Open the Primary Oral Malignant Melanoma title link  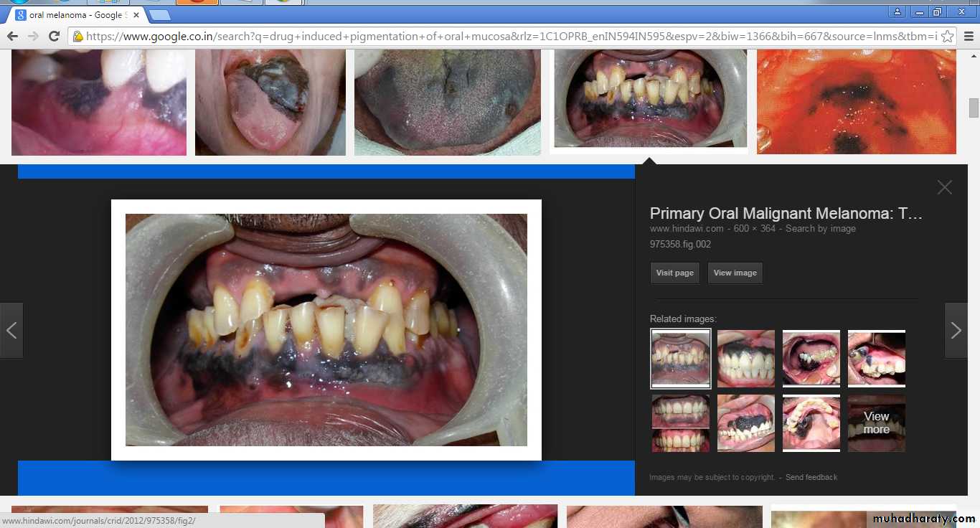click(x=786, y=213)
